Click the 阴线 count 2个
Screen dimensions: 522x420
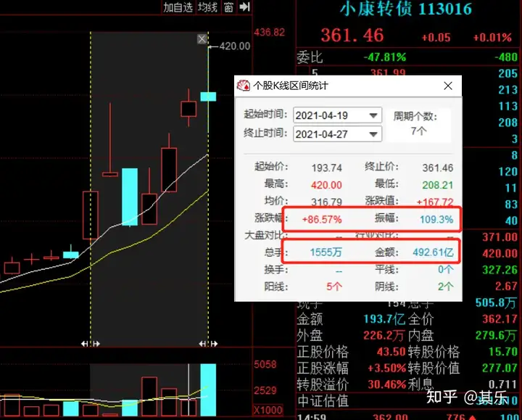pyautogui.click(x=445, y=287)
